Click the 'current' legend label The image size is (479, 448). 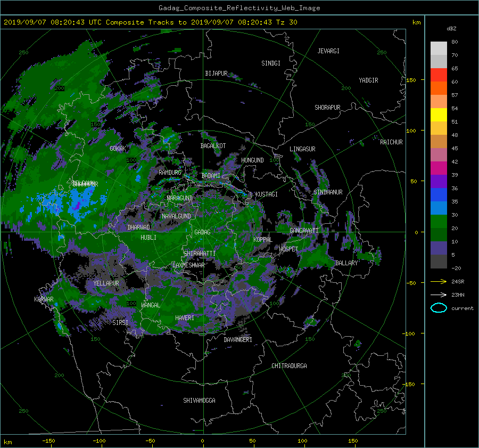[463, 308]
